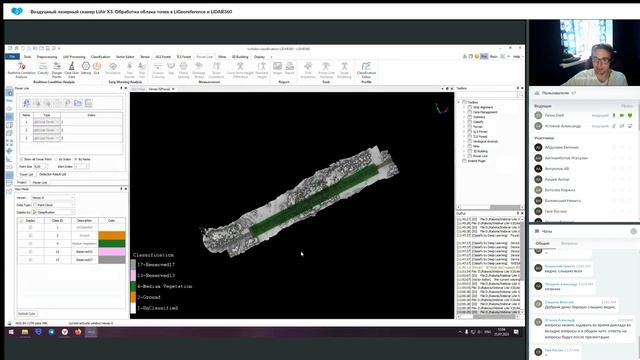Click the Default Color button
The height and width of the screenshot is (360, 640).
tap(27, 314)
